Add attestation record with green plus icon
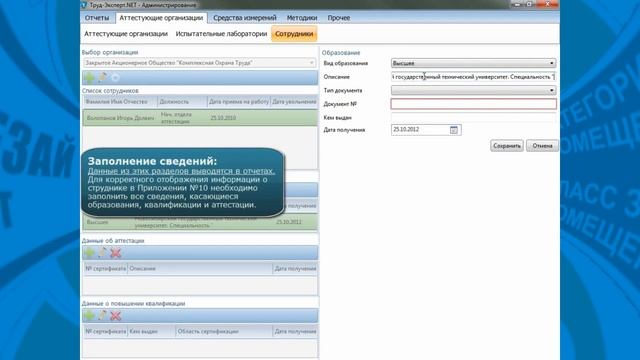This screenshot has height=360, width=640. pyautogui.click(x=89, y=253)
